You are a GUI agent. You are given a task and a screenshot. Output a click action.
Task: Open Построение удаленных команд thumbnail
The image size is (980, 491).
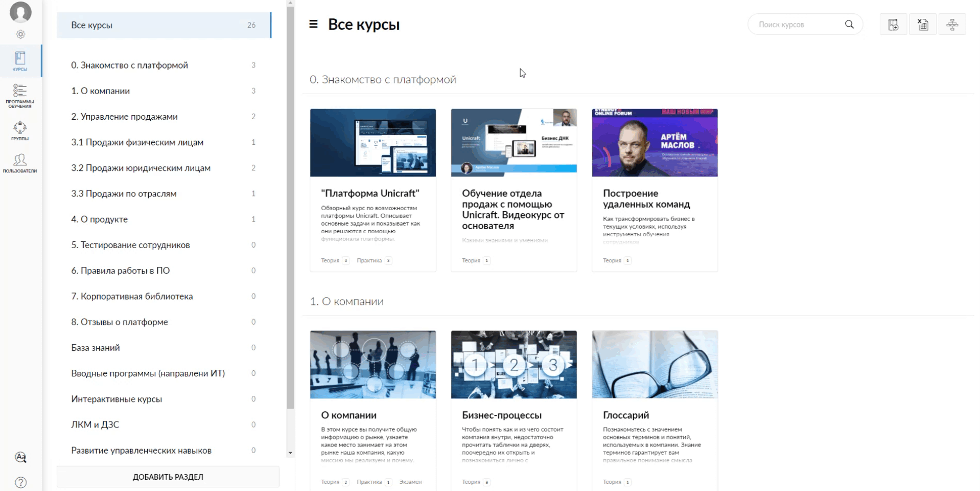655,143
